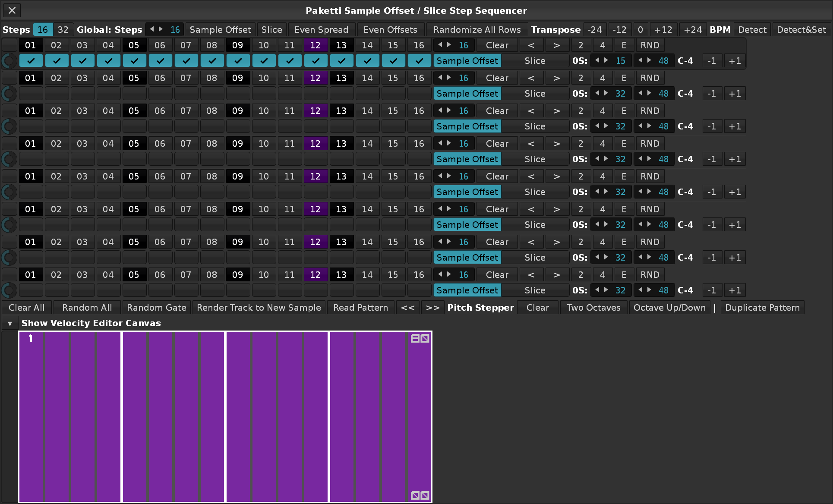Increase Global Steps with the right arrow
833x504 pixels.
pos(161,29)
